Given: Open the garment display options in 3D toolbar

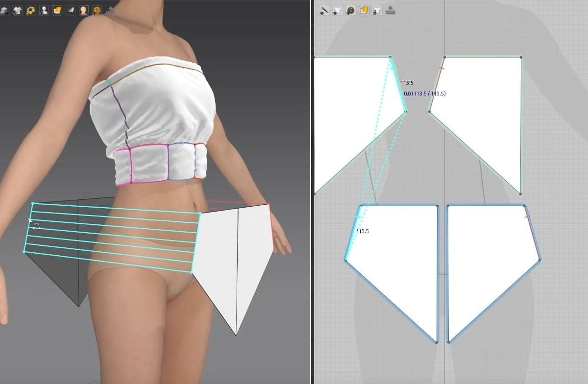Looking at the screenshot, I should pos(18,10).
